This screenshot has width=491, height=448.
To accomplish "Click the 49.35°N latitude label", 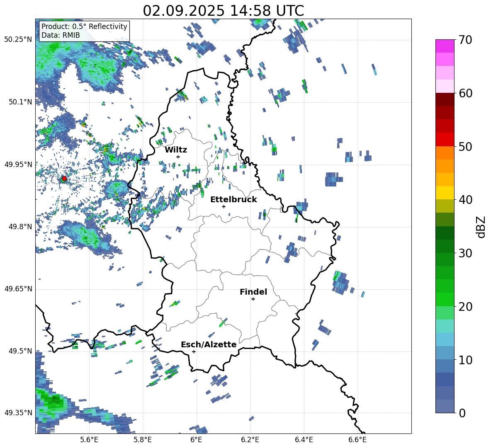I will pos(18,413).
